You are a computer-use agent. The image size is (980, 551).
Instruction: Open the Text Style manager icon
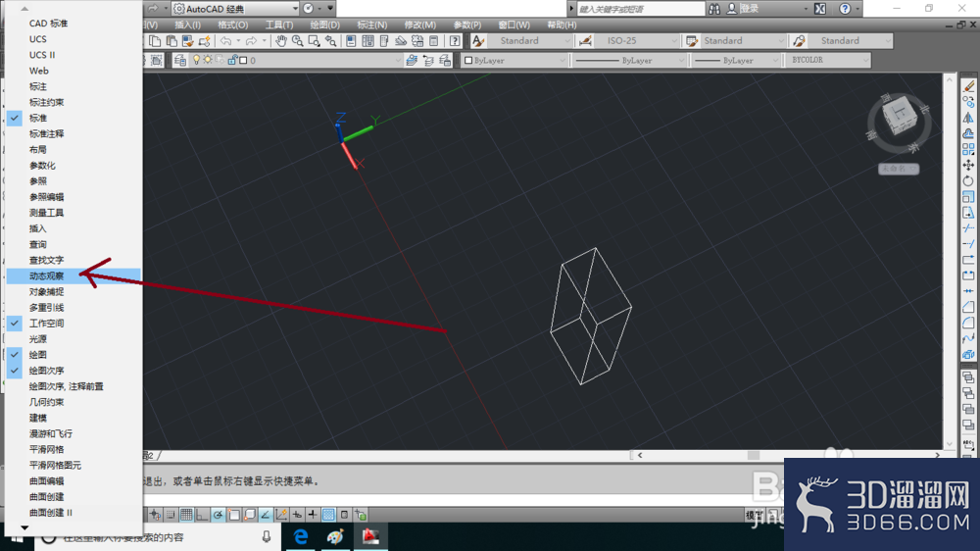point(478,41)
